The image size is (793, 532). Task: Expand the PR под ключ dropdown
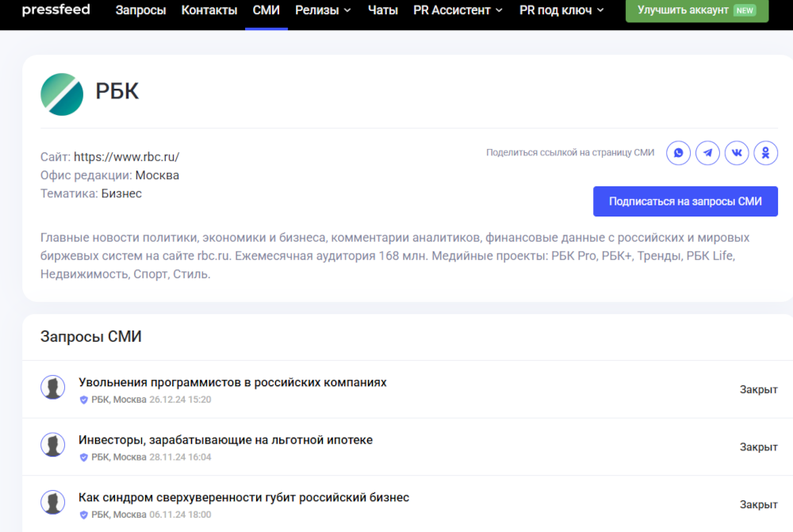(562, 10)
